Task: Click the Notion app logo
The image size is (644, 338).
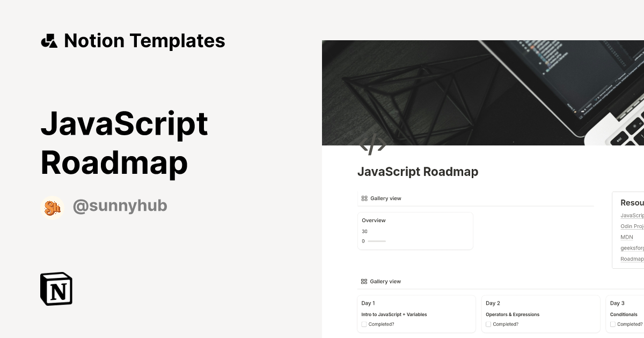Action: (56, 289)
